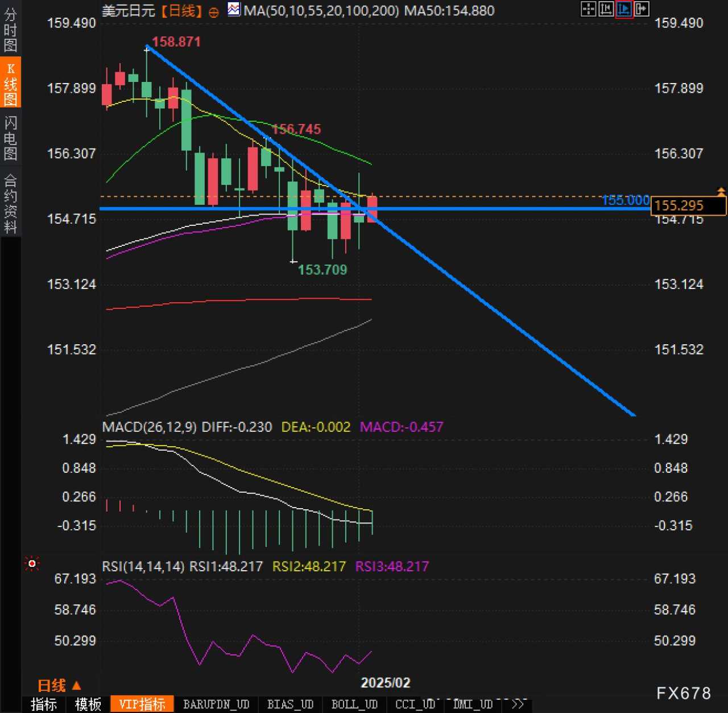The width and height of the screenshot is (728, 713).
Task: Click the crosshair cursor icon at top right
Action: pos(588,9)
